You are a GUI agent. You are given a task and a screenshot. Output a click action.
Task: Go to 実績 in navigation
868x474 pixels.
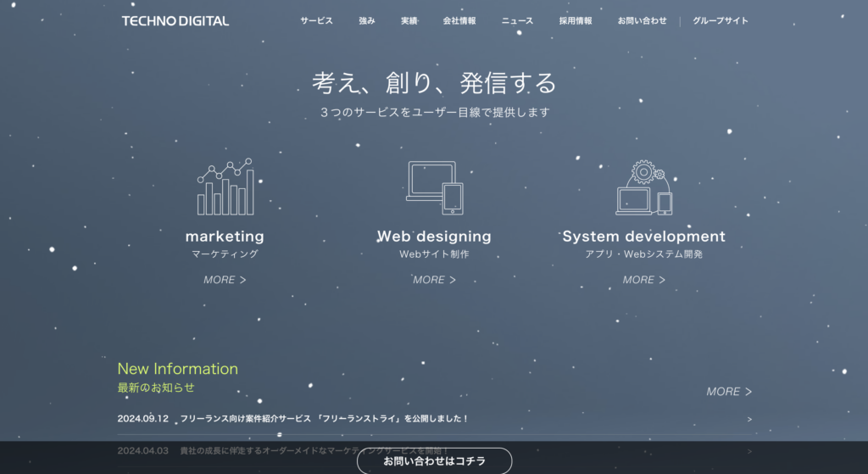pyautogui.click(x=409, y=20)
